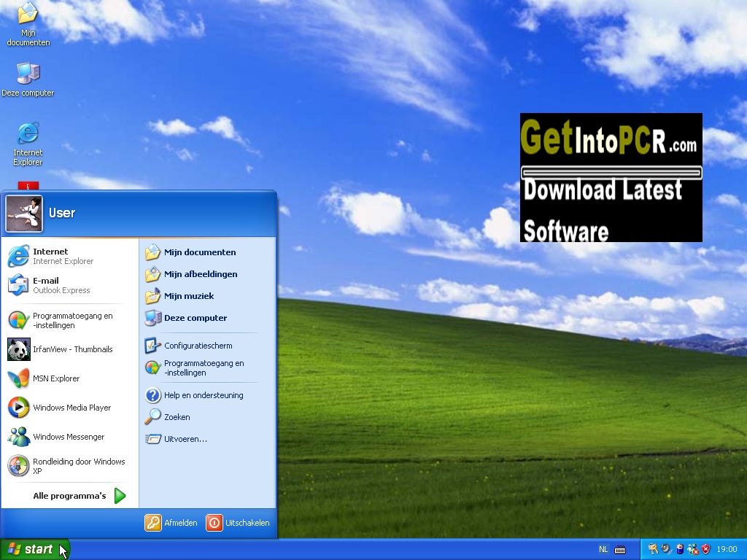The height and width of the screenshot is (560, 747).
Task: Select Deze computer desktop icon
Action: (28, 79)
